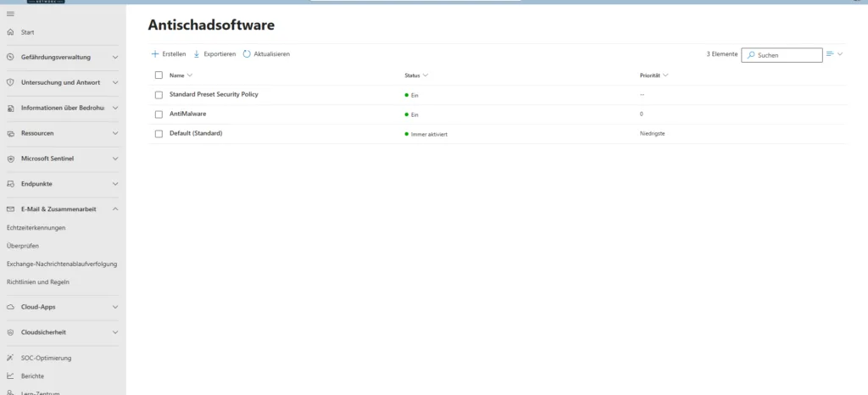Tick the Default (Standard) policy checkbox
Image resolution: width=868 pixels, height=395 pixels.
(159, 134)
